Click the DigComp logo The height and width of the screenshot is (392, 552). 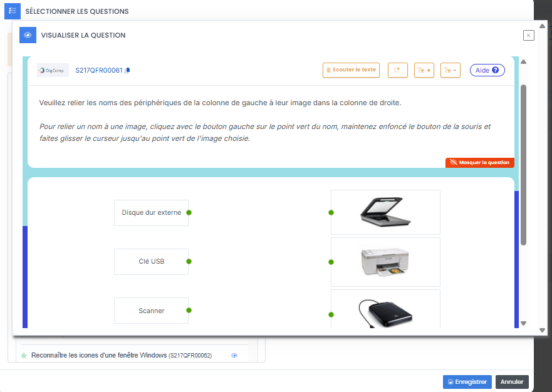(53, 70)
